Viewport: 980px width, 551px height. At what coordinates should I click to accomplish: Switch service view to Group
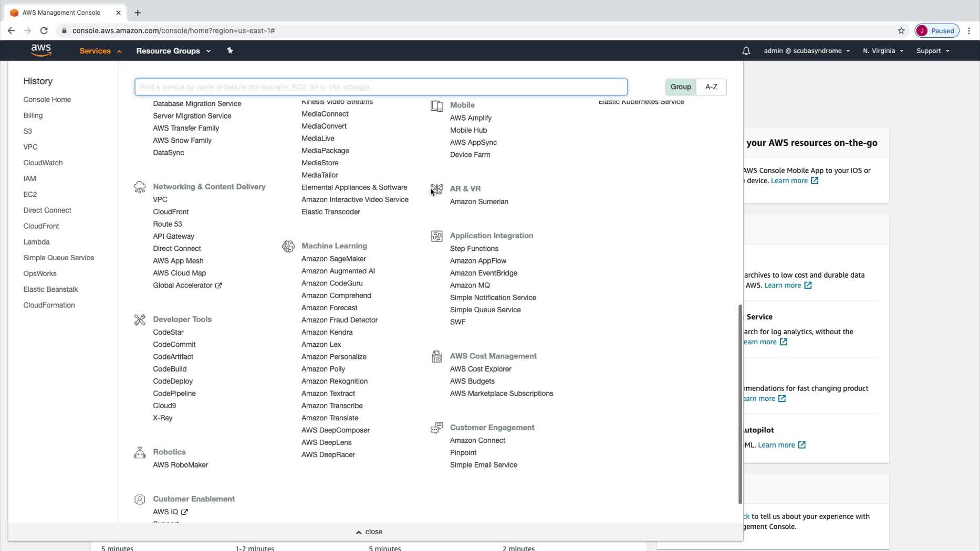pos(681,87)
